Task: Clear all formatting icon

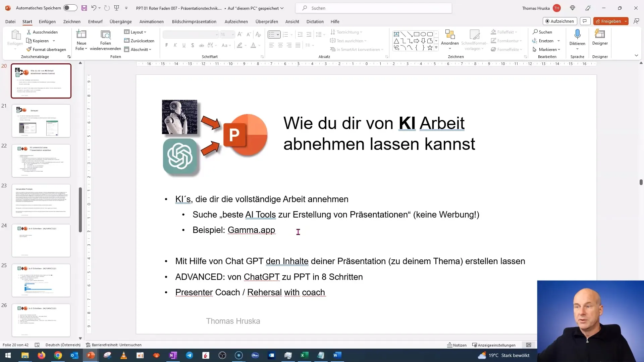Action: point(258,35)
